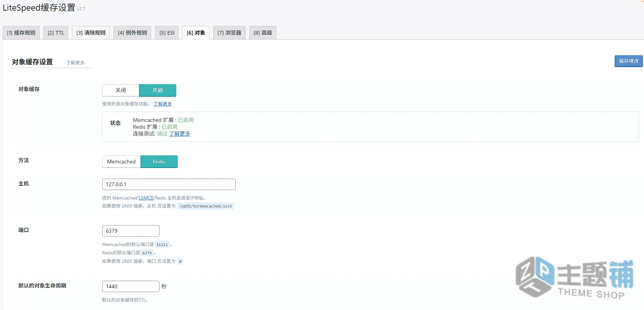Open the LSMCD link
Viewport: 644px width, 310px height.
(x=146, y=198)
